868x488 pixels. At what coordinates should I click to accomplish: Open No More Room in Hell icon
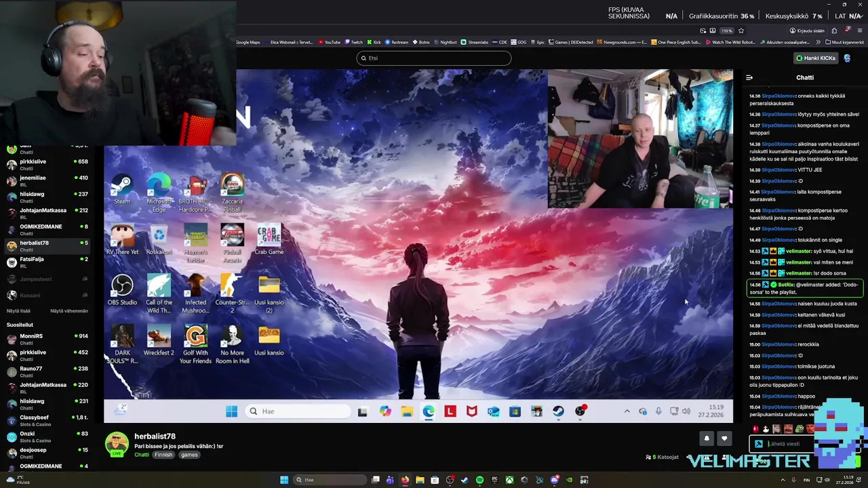point(232,344)
